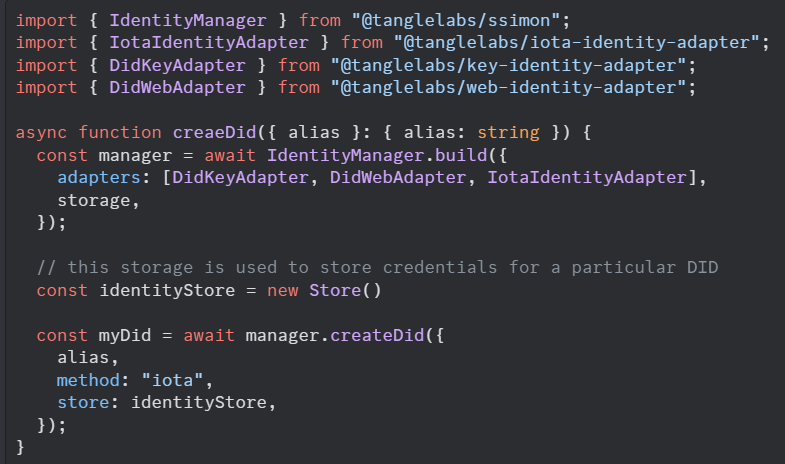Click the "alias," line in createDid arguments
This screenshot has height=464, width=785.
tap(88, 357)
